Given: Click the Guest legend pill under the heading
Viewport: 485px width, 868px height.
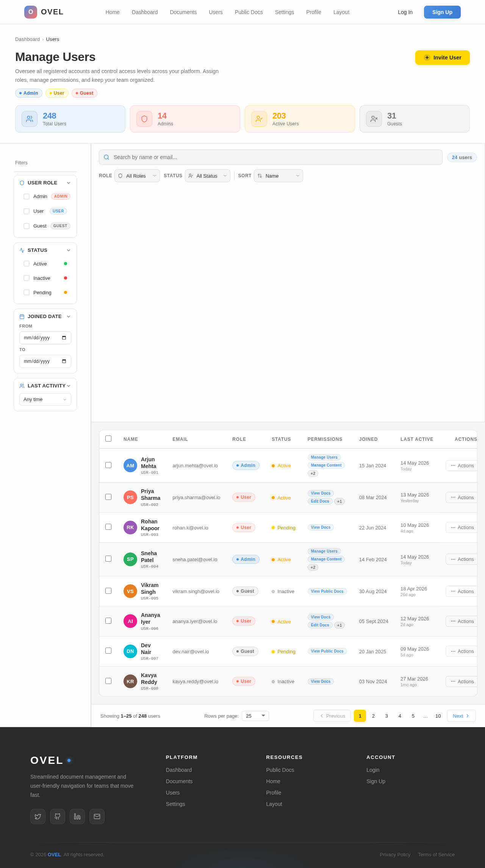Looking at the screenshot, I should point(84,93).
